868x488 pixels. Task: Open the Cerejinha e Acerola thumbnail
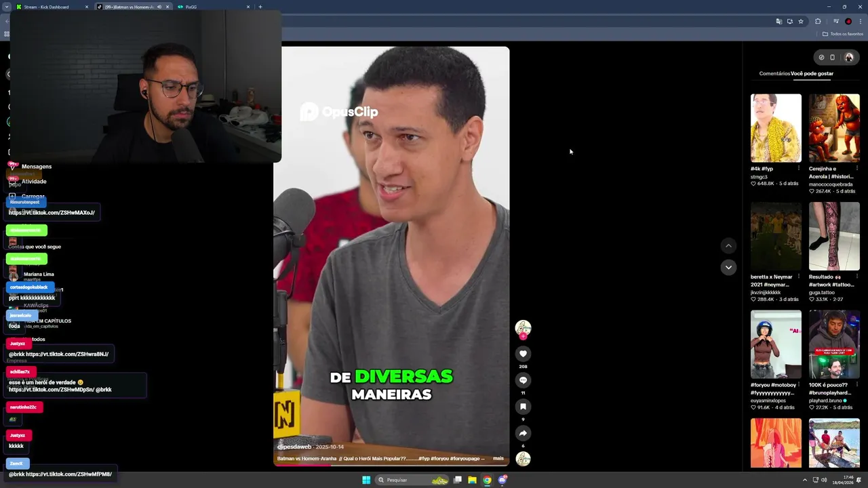pyautogui.click(x=834, y=128)
